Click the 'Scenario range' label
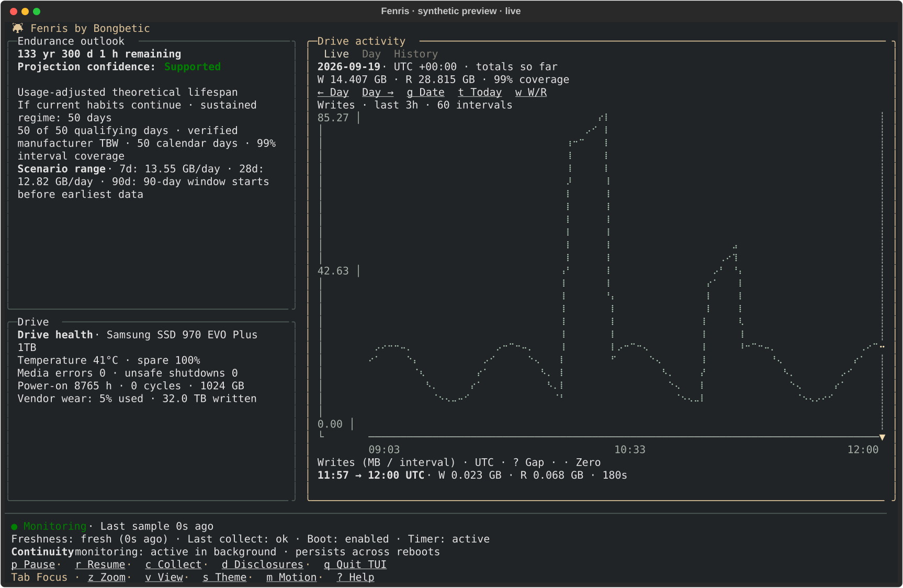The height and width of the screenshot is (588, 903). 62,169
